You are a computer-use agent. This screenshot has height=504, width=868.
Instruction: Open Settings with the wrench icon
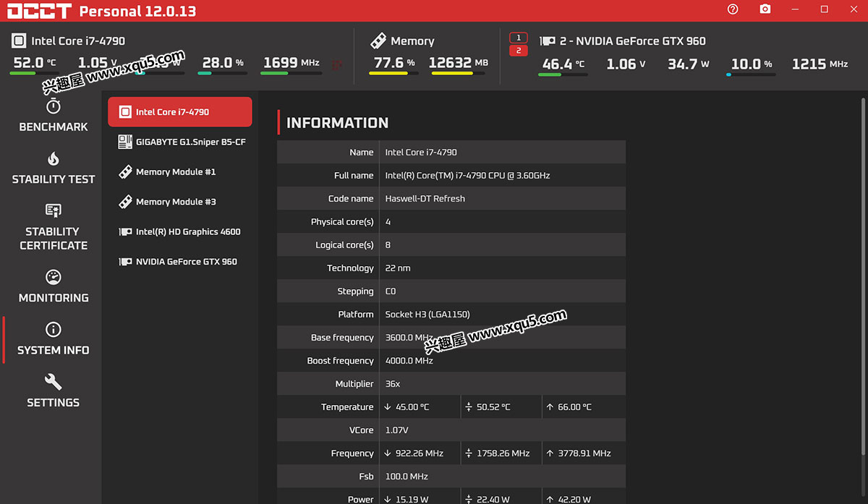pyautogui.click(x=54, y=391)
